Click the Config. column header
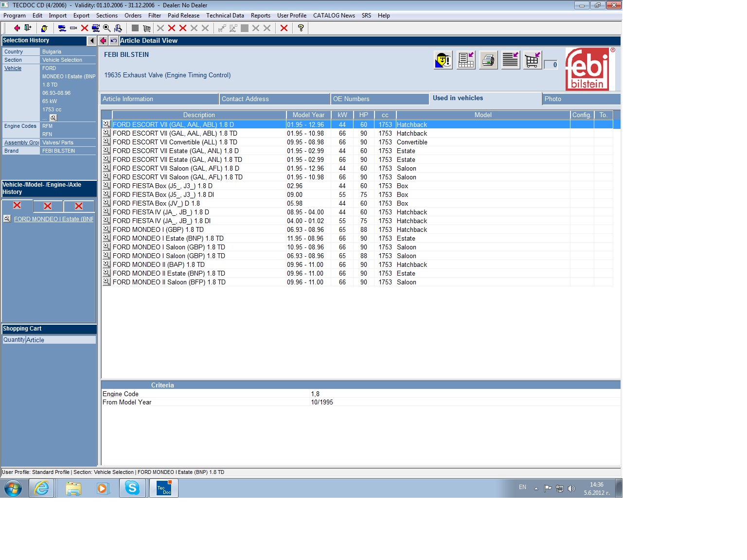747x560 pixels. (582, 115)
